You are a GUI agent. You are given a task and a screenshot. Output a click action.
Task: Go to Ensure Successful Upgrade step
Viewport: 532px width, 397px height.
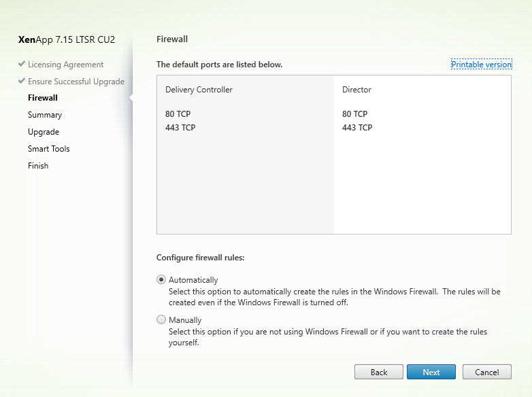76,82
